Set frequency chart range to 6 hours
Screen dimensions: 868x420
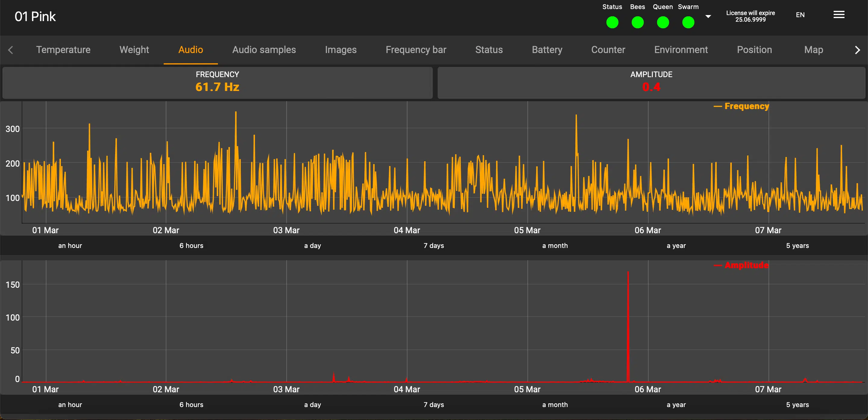point(191,246)
